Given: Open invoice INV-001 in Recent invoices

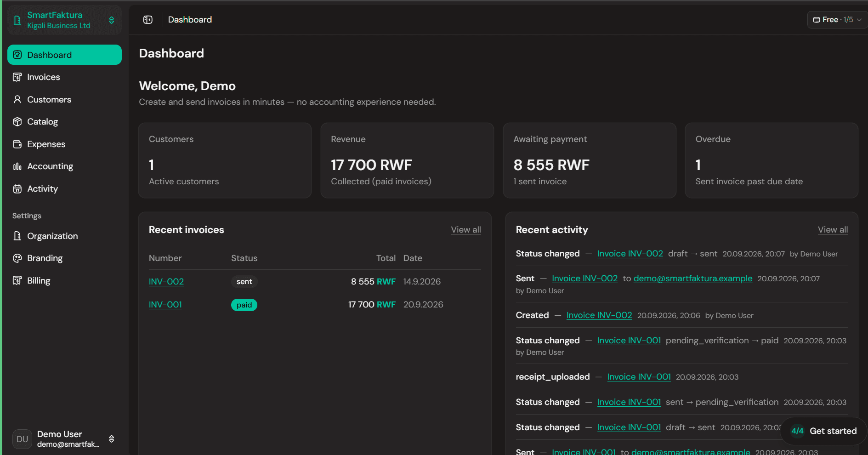Looking at the screenshot, I should [165, 304].
